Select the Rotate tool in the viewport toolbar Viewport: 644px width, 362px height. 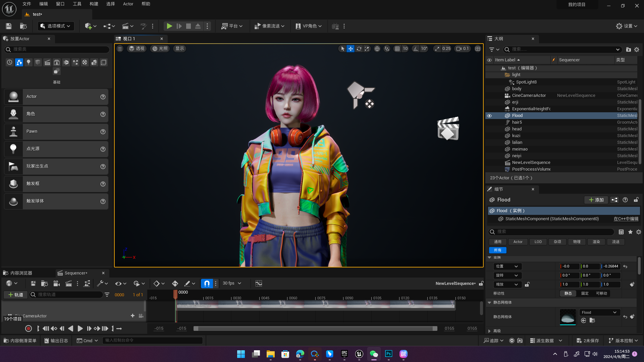[359, 49]
